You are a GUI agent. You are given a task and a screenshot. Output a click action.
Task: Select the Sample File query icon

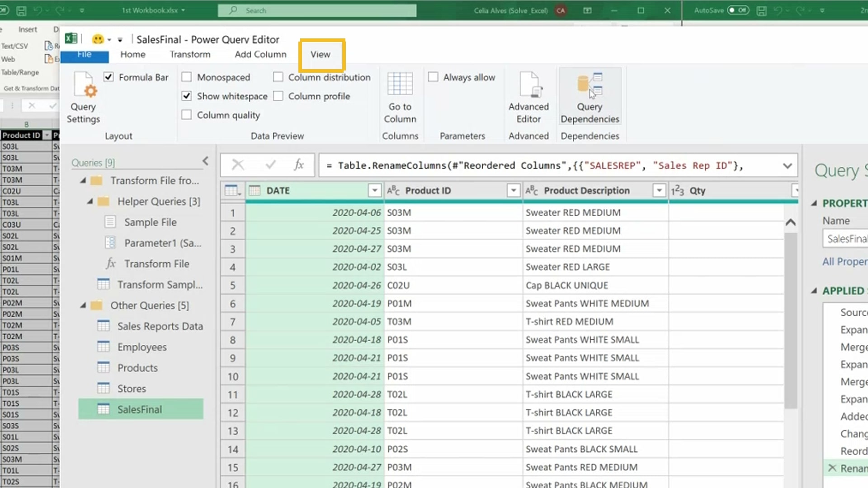tap(110, 222)
